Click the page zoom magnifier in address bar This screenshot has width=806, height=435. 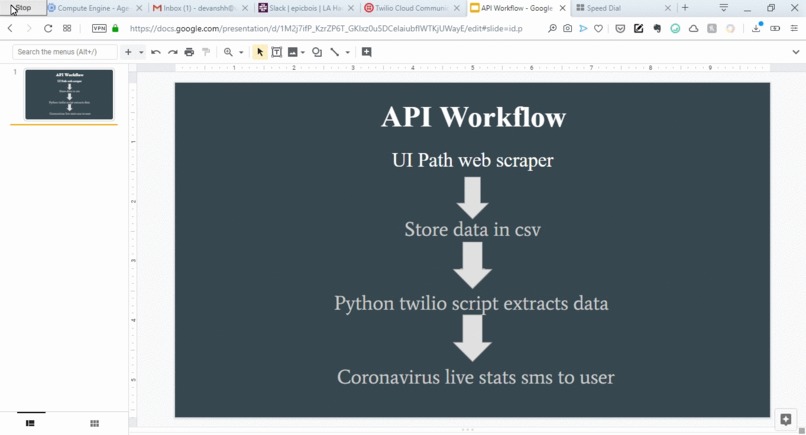552,28
